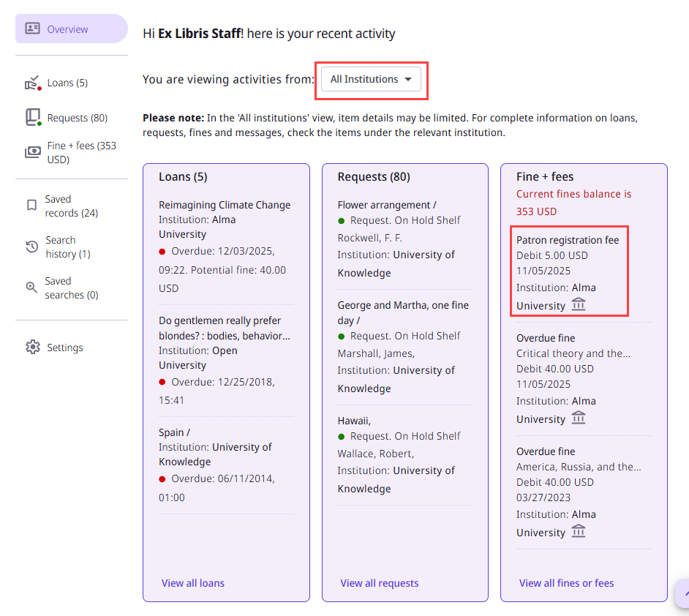689x616 pixels.
Task: Click the Search history clock icon
Action: click(x=32, y=247)
